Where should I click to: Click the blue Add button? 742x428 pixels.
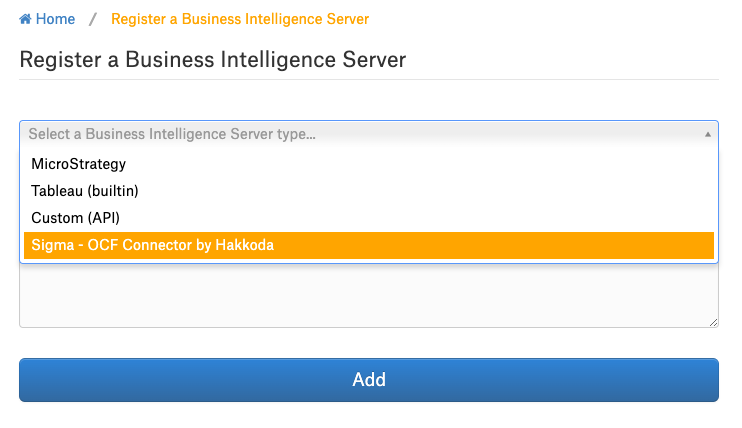(369, 380)
